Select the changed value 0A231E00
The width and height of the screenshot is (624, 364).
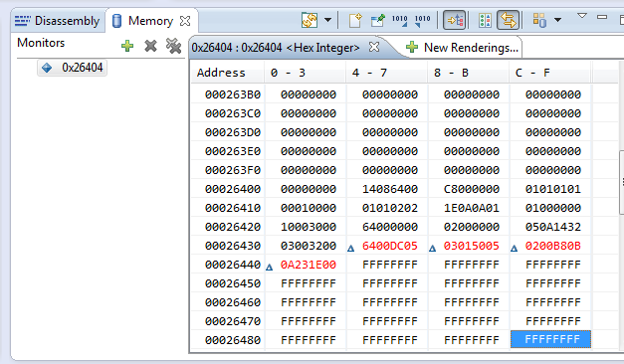309,265
